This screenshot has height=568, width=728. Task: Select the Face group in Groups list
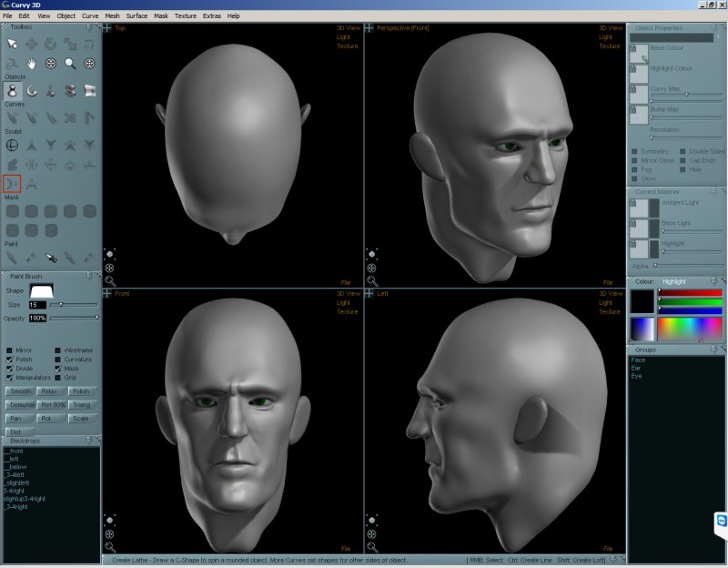coord(638,360)
